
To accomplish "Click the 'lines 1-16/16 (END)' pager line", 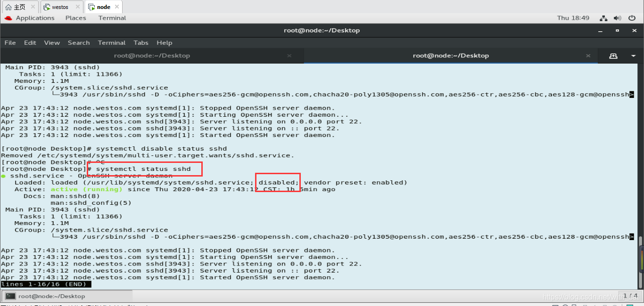I will coord(46,284).
